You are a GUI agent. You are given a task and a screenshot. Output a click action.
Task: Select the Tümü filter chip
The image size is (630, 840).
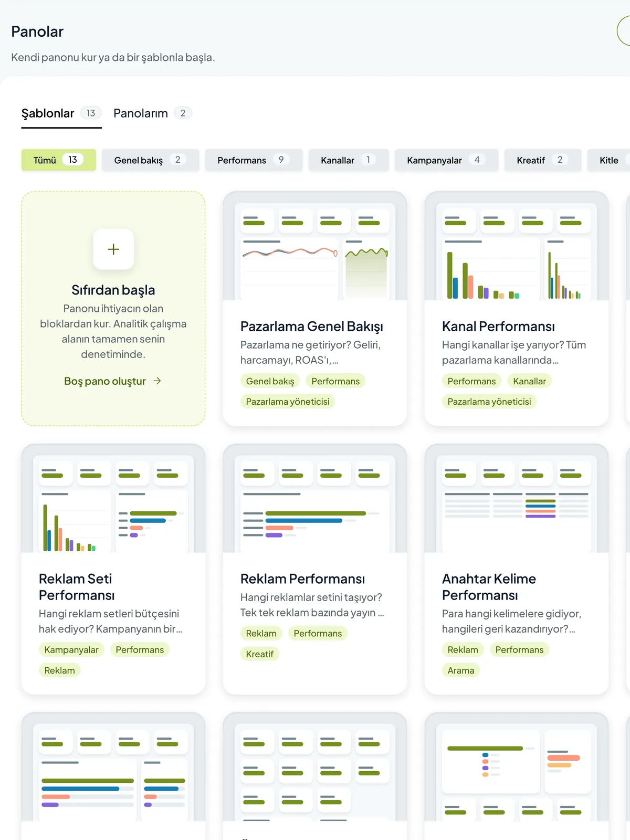tap(59, 160)
